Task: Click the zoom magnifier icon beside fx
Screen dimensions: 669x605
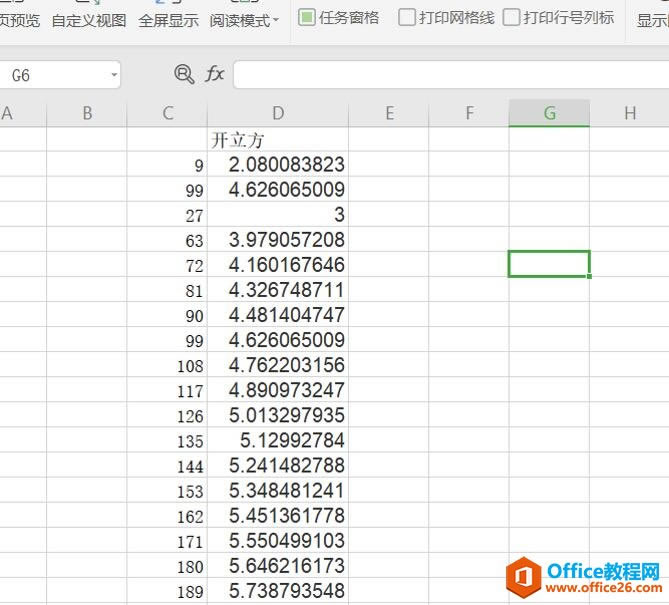Action: point(184,74)
